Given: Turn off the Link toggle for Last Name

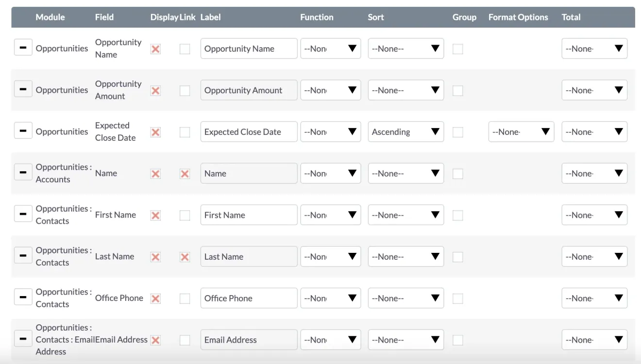Looking at the screenshot, I should coord(185,256).
